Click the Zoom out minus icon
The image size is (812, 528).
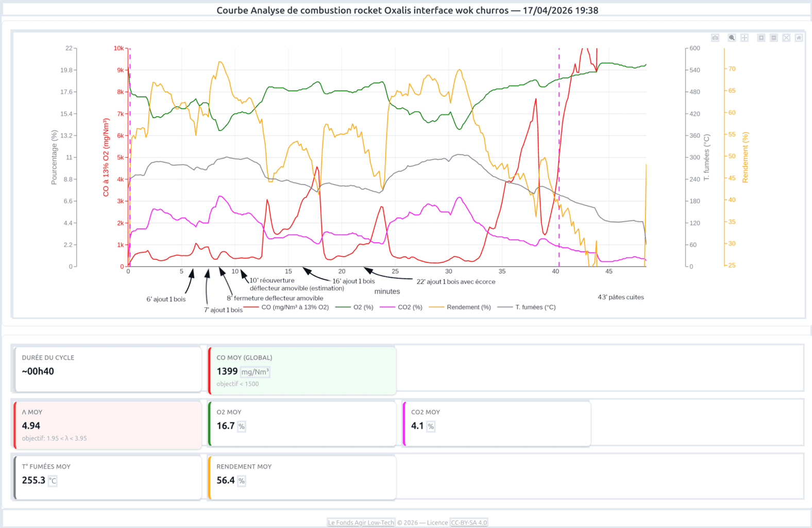(774, 38)
